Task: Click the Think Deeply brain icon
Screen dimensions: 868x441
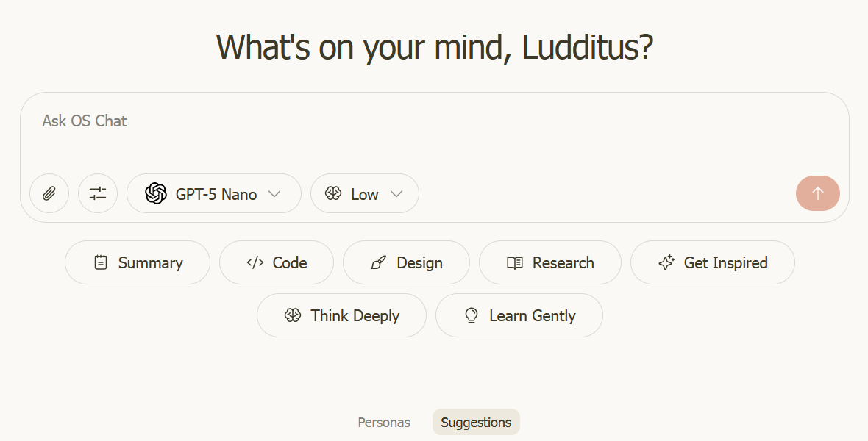Action: pos(293,315)
